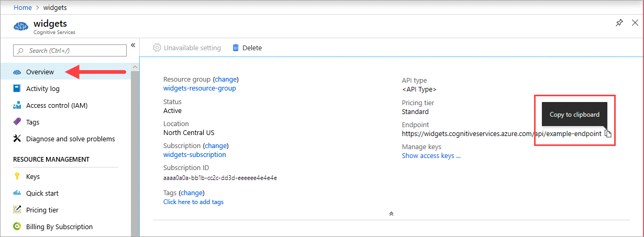Screen dimensions: 644x237
Task: Click Show access keys link
Action: click(431, 155)
